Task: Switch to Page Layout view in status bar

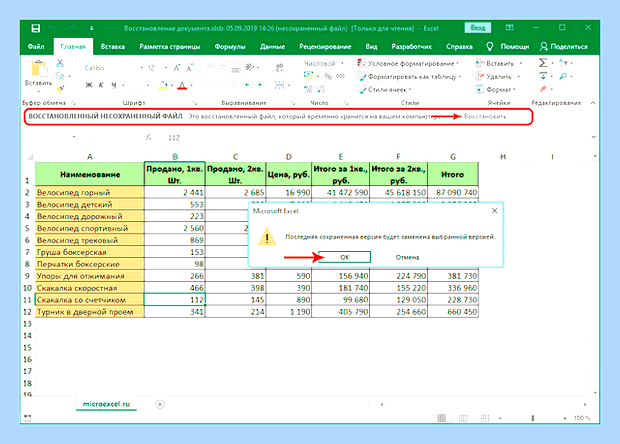Action: click(x=463, y=418)
